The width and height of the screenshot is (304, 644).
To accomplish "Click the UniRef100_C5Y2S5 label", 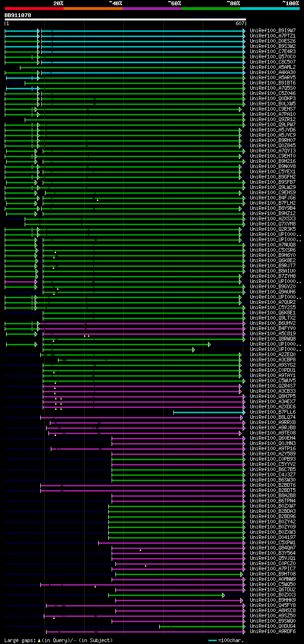I will [273, 307].
